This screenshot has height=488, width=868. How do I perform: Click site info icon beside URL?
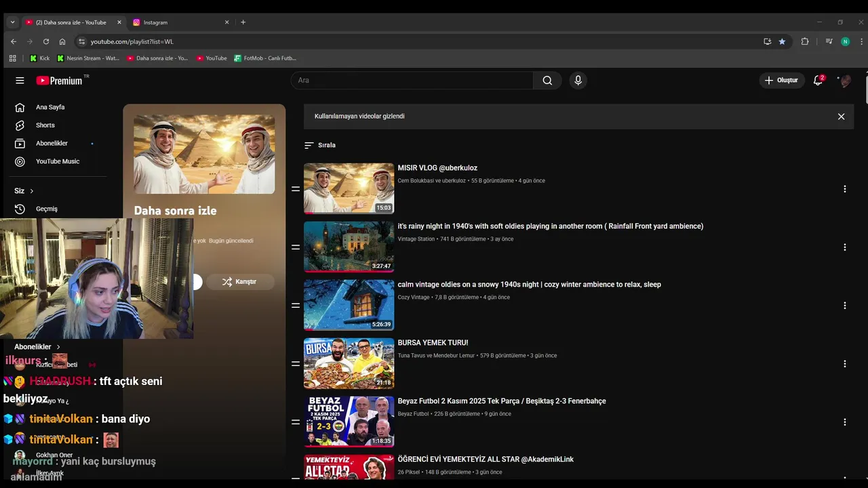pos(81,41)
